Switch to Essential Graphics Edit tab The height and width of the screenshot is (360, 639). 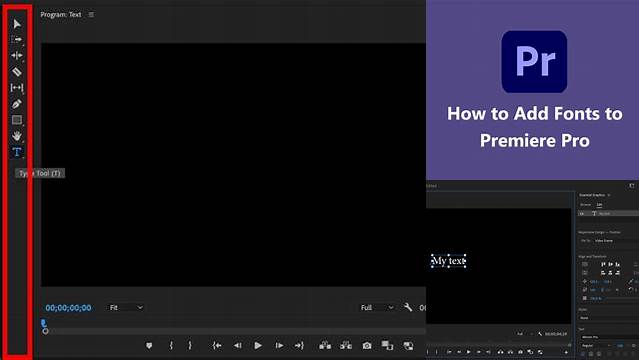tap(599, 205)
